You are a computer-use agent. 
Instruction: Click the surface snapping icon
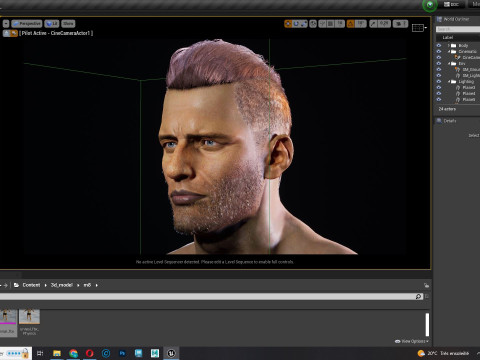tap(322, 24)
